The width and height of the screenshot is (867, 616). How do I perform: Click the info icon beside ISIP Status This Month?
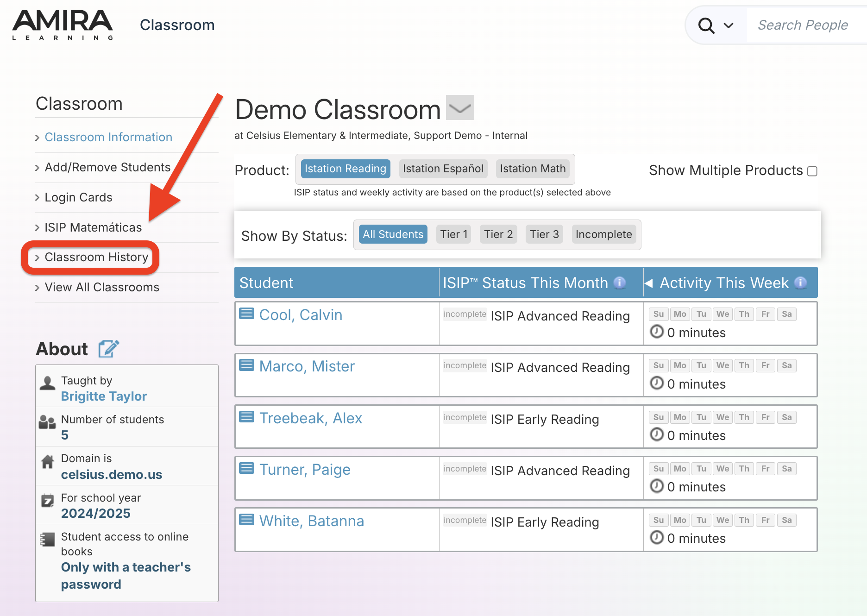[x=619, y=283]
